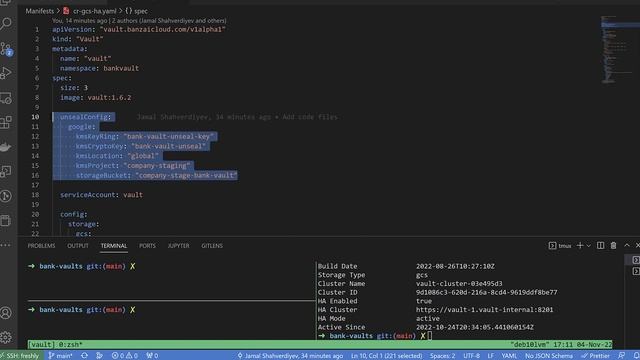The height and width of the screenshot is (360, 640).
Task: Click the No JSON Schema status item
Action: (549, 356)
